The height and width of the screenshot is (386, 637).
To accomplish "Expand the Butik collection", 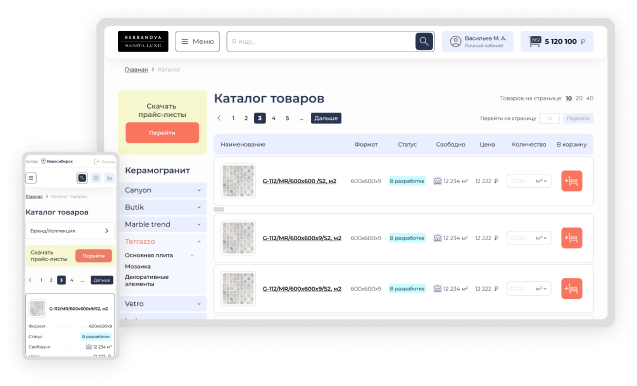I will click(163, 207).
